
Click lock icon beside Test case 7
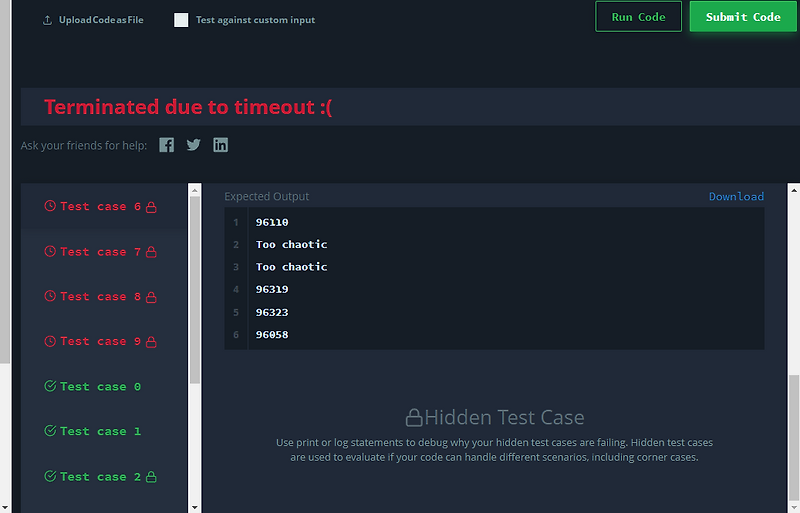(x=151, y=252)
